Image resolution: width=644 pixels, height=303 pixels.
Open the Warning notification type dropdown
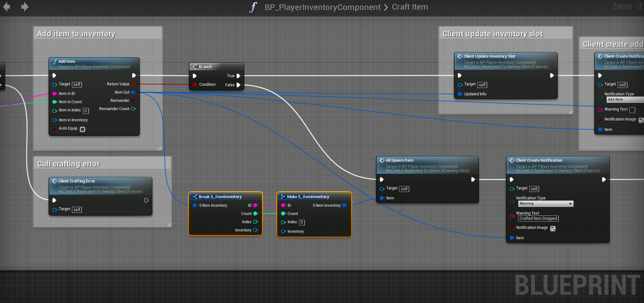click(x=546, y=204)
